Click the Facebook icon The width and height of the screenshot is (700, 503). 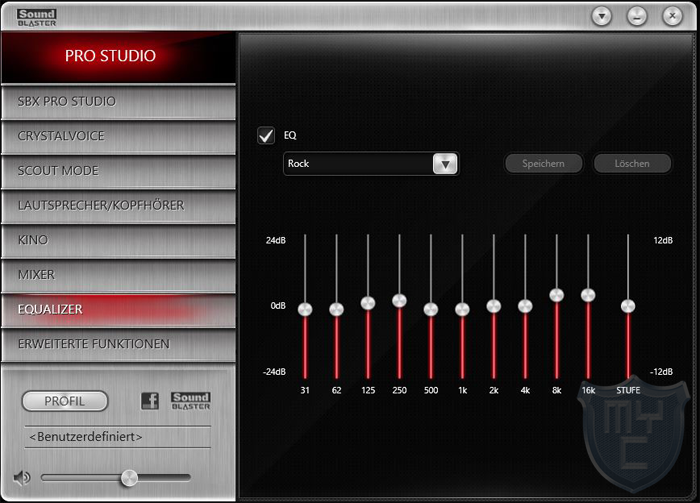[x=150, y=401]
